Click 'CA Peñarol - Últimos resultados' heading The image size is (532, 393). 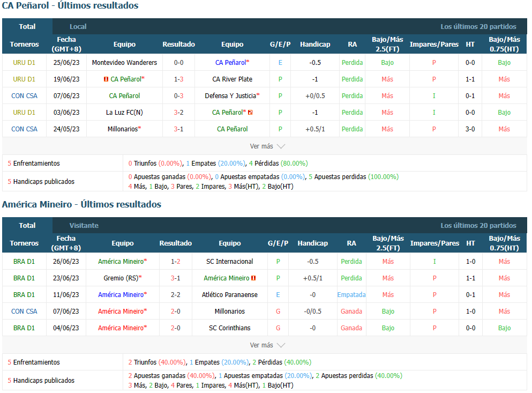[70, 5]
